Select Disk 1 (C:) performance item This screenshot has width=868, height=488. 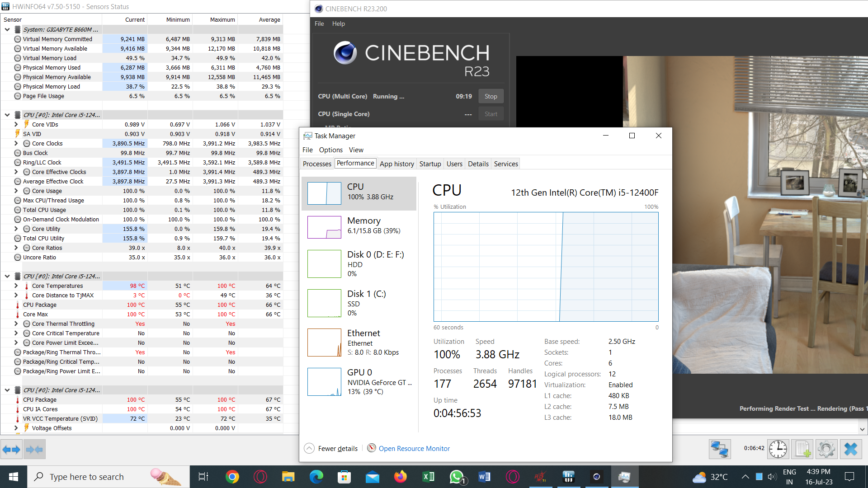click(359, 303)
